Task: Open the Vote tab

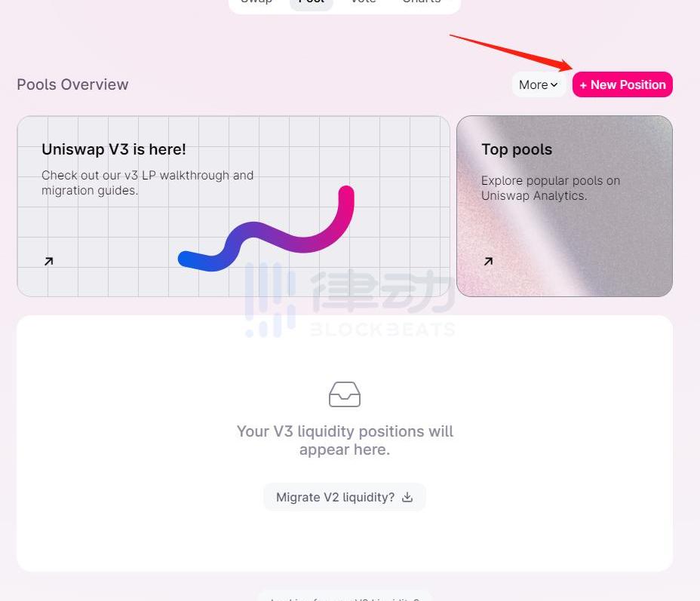Action: tap(364, 2)
